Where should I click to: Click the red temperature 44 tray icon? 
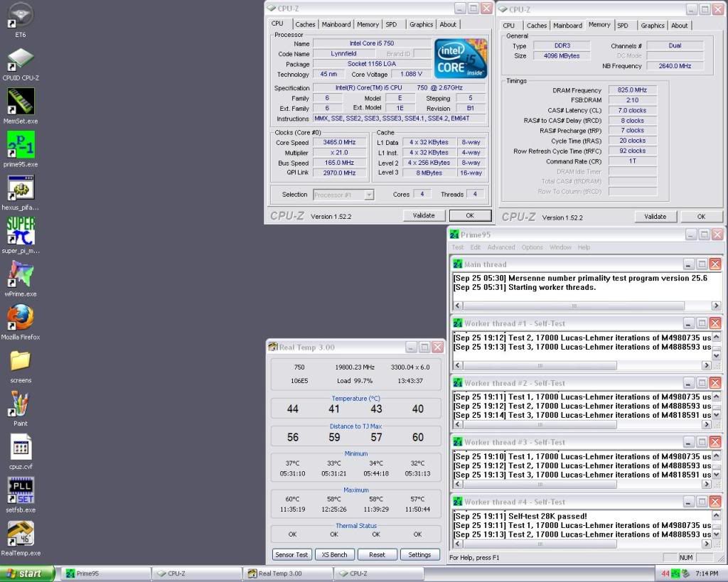[665, 573]
